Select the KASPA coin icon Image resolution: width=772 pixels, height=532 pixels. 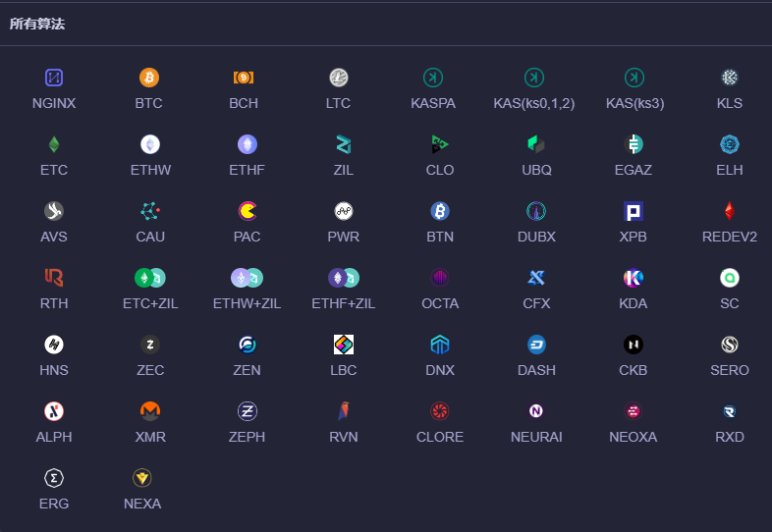click(x=433, y=78)
